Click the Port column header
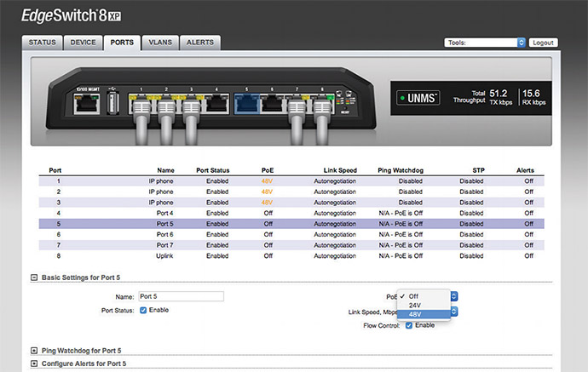The image size is (588, 372). point(55,170)
